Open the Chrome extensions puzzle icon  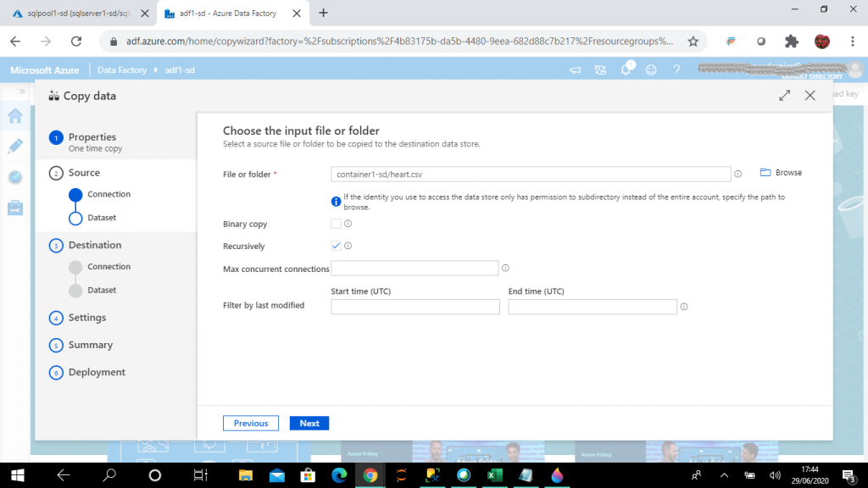792,41
